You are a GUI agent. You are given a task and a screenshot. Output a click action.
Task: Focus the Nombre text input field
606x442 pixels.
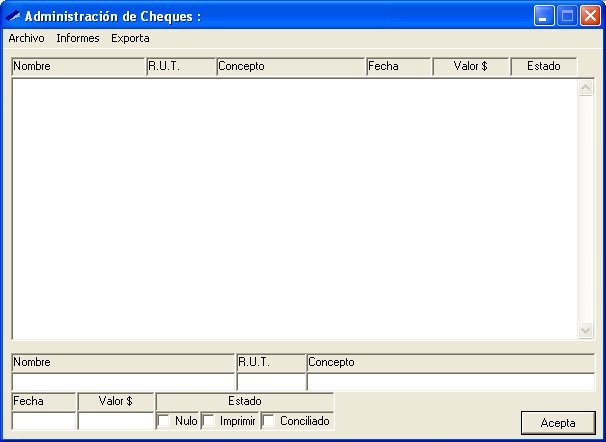(123, 381)
